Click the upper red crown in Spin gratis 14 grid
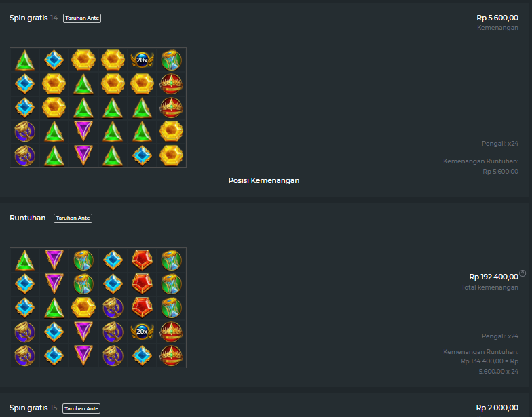 click(x=171, y=84)
